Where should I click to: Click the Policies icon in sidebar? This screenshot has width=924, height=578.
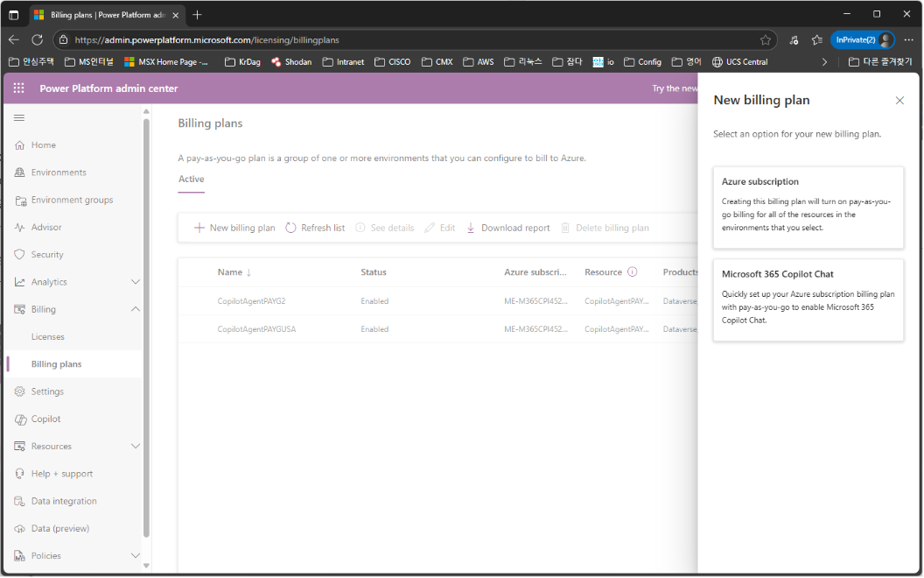click(x=19, y=555)
